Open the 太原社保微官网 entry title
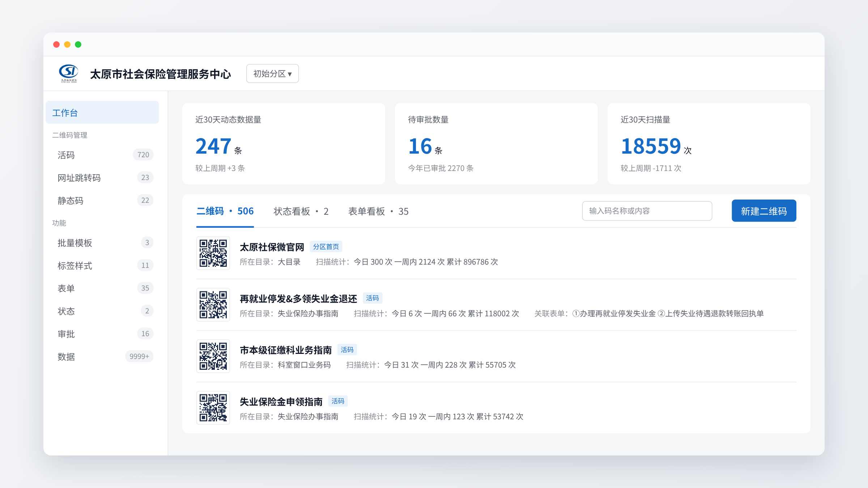The image size is (868, 488). pyautogui.click(x=272, y=247)
